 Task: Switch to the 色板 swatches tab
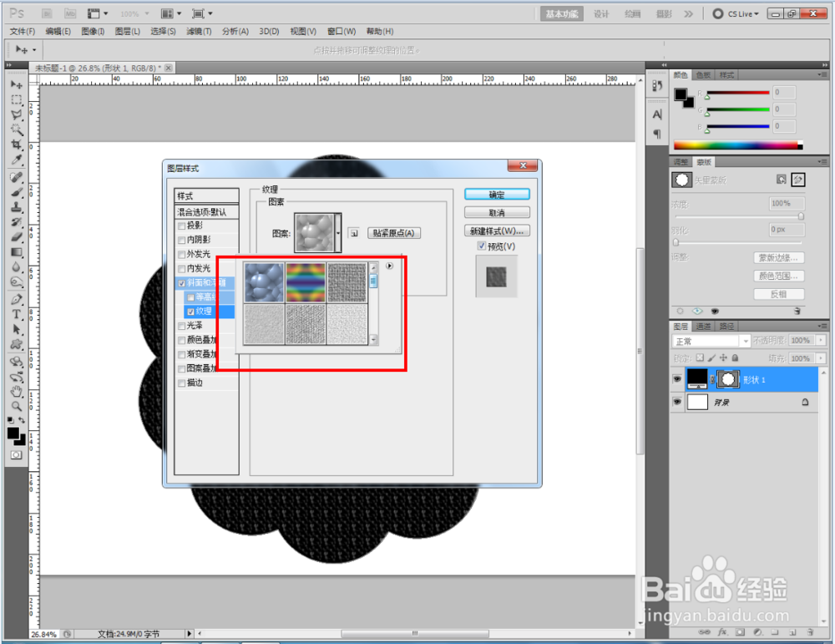point(703,75)
